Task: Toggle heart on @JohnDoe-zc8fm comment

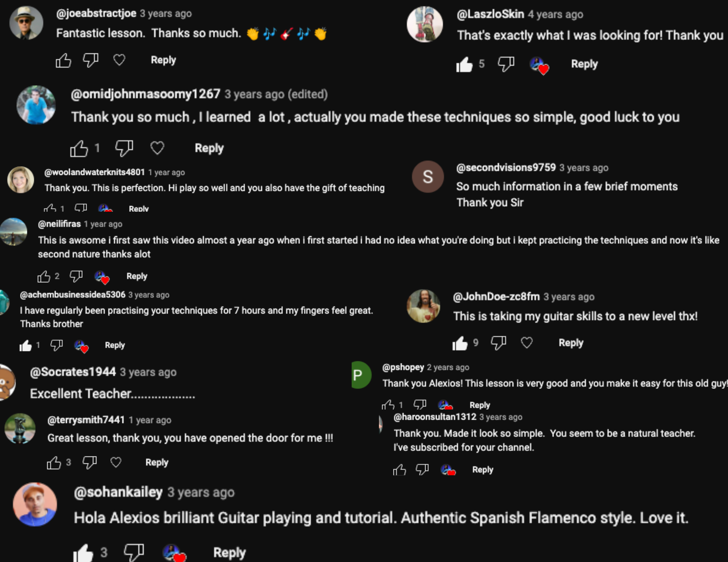Action: 526,343
